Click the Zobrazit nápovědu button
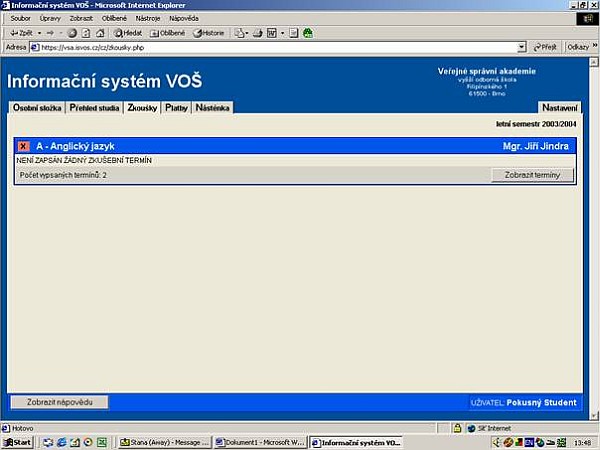 [x=60, y=402]
